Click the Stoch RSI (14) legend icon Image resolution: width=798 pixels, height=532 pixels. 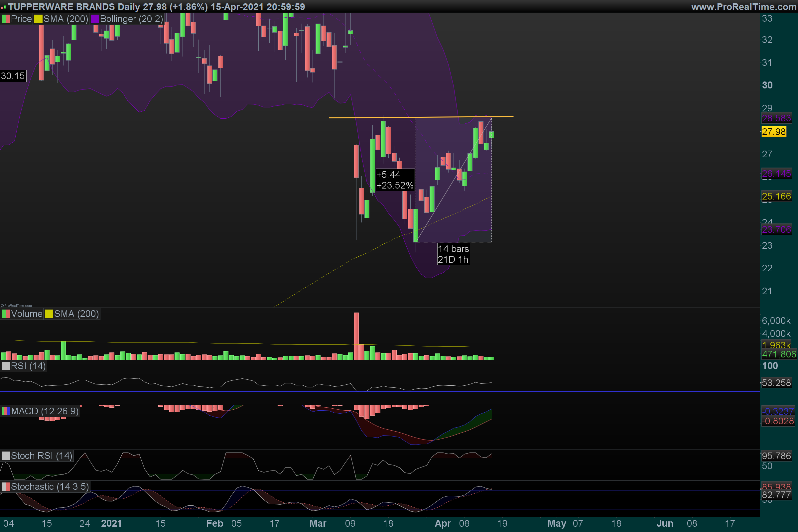(x=6, y=456)
